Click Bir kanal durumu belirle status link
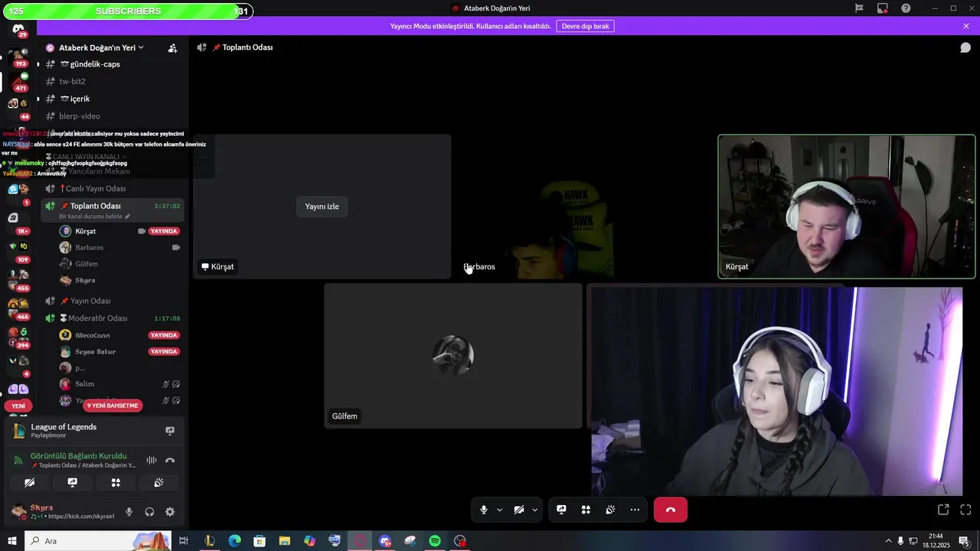The image size is (980, 551). pyautogui.click(x=95, y=217)
